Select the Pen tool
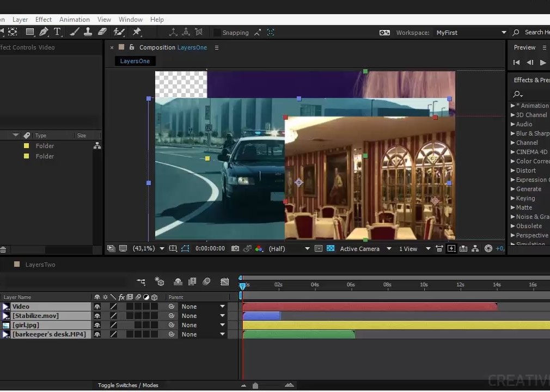The height and width of the screenshot is (392, 550). 44,32
